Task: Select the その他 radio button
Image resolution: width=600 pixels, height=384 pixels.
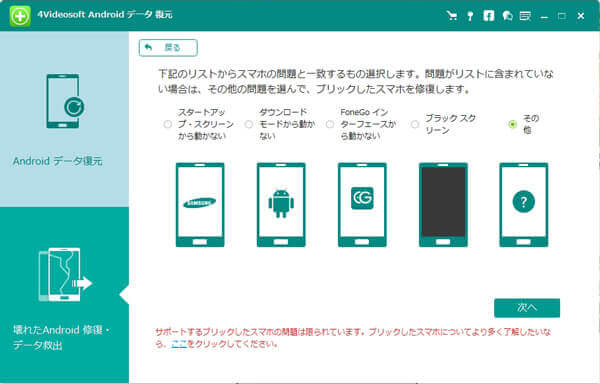Action: pyautogui.click(x=512, y=124)
